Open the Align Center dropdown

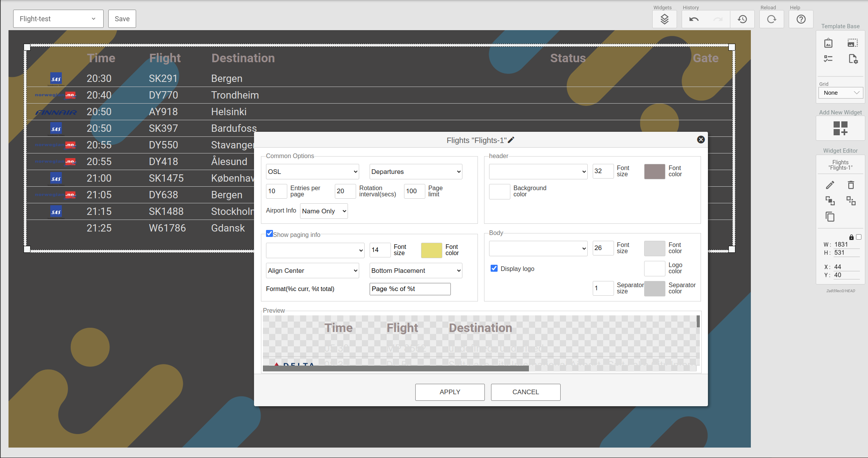click(x=312, y=271)
